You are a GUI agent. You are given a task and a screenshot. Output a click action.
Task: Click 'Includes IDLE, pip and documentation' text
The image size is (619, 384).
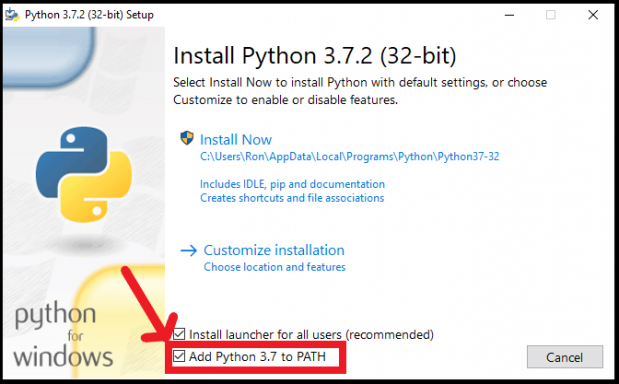tap(292, 184)
